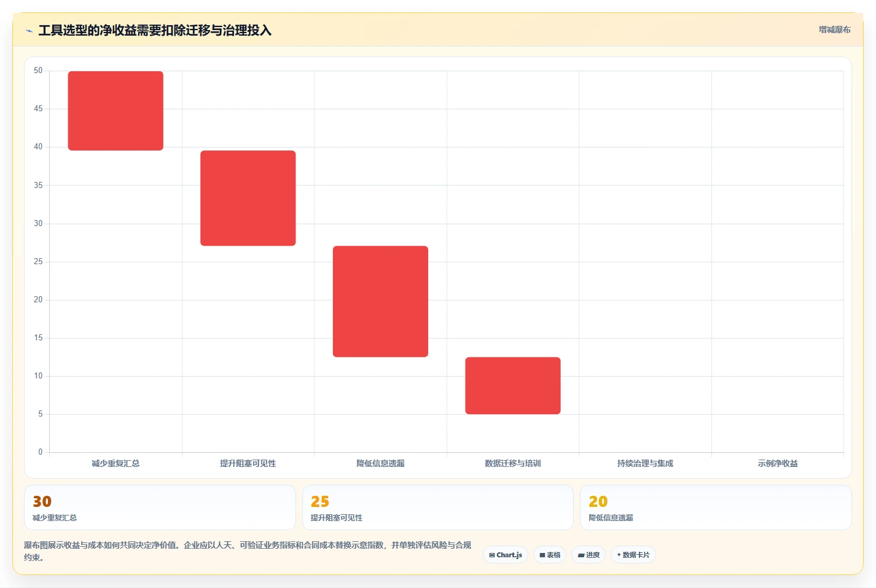Click the footnote beginning 瀑布图展示收益与成本
The width and height of the screenshot is (876, 588).
(x=248, y=551)
